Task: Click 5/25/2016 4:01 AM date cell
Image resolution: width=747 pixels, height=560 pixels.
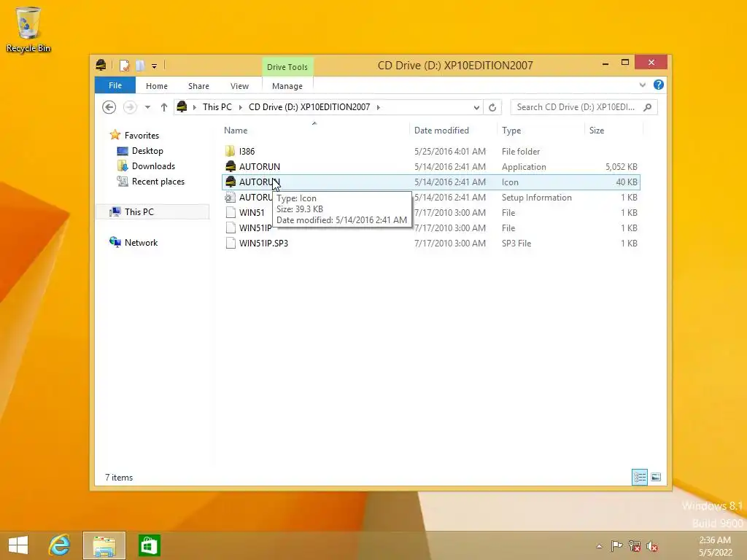Action: [449, 152]
